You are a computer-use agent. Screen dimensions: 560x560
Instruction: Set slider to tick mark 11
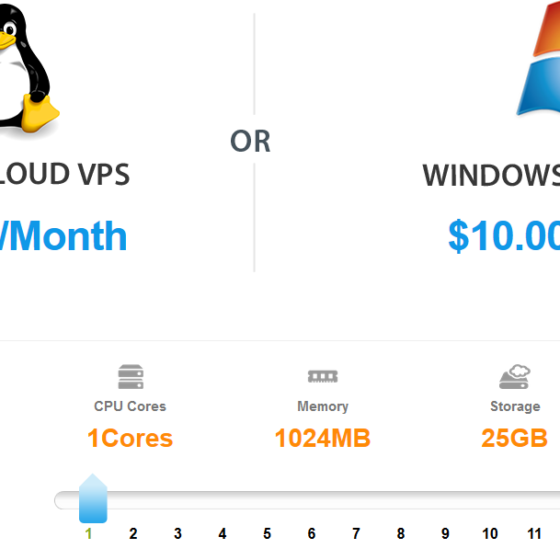(534, 534)
